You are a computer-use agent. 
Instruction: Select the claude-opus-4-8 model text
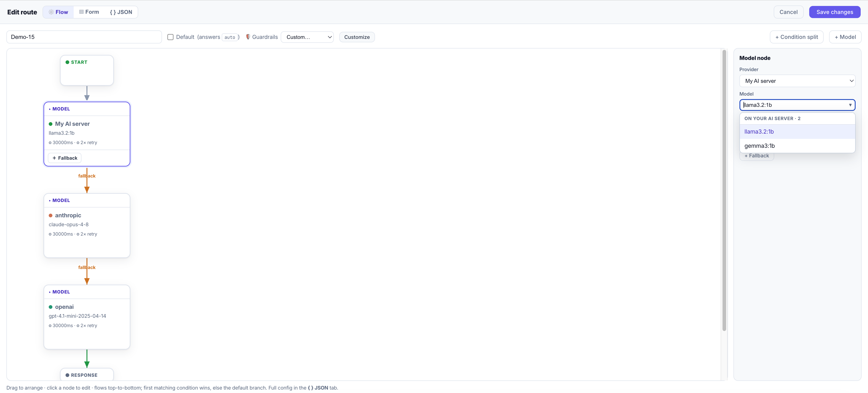pos(69,224)
